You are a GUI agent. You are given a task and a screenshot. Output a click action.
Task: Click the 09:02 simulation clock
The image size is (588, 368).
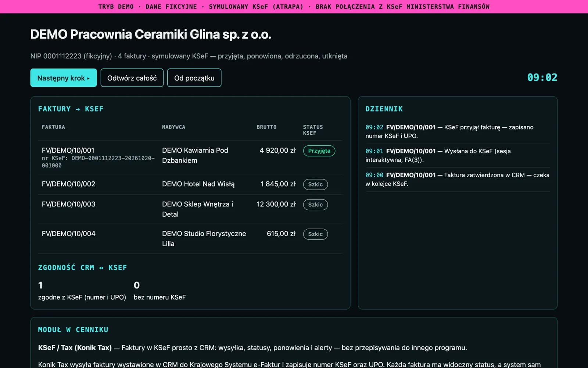point(542,78)
